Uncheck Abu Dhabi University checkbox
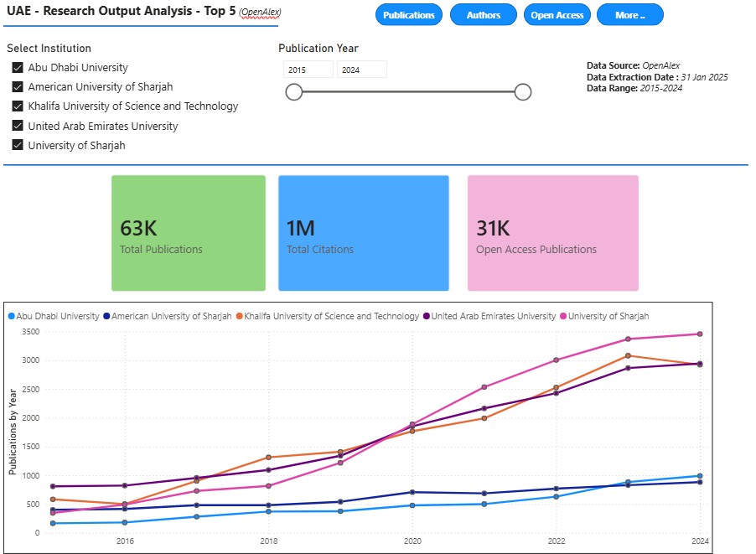This screenshot has height=554, width=756. click(x=18, y=68)
